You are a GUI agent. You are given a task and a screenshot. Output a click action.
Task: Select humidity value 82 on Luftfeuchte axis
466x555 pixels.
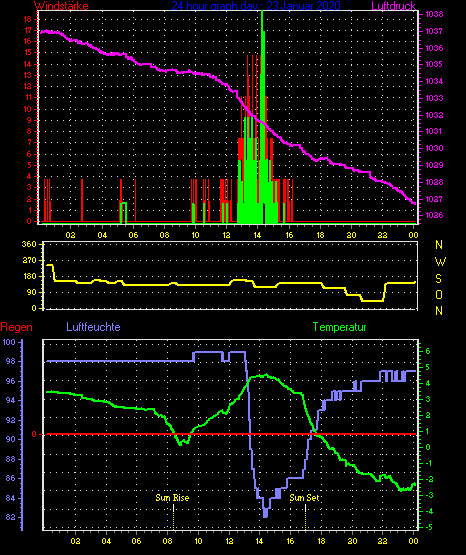tap(11, 517)
